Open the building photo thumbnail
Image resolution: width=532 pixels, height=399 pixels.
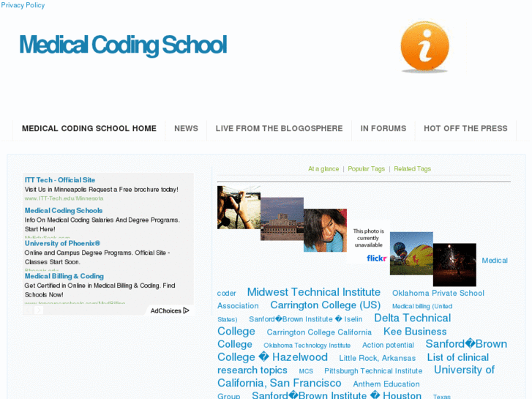282,219
